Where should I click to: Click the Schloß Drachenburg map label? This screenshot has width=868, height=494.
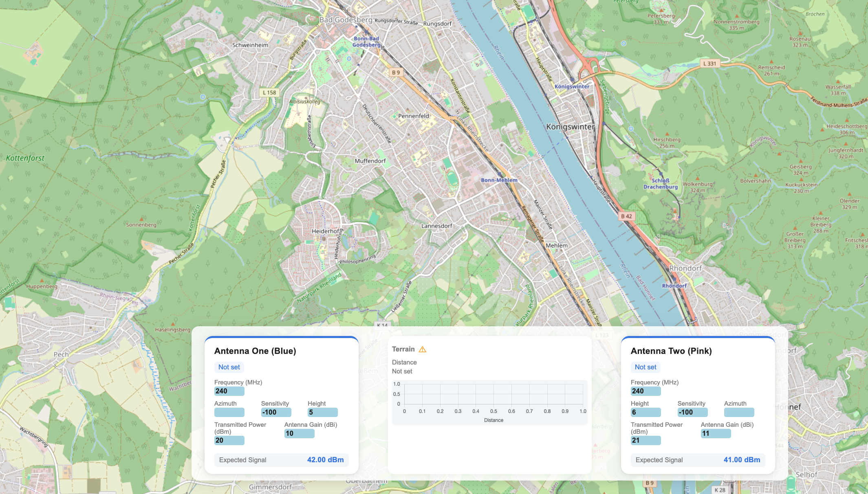660,184
